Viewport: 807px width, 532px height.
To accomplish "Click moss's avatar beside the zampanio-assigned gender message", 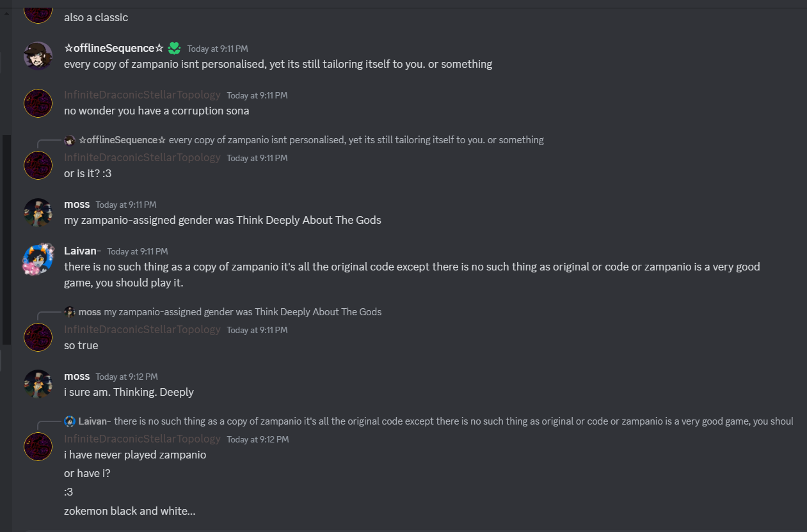I will (x=38, y=212).
